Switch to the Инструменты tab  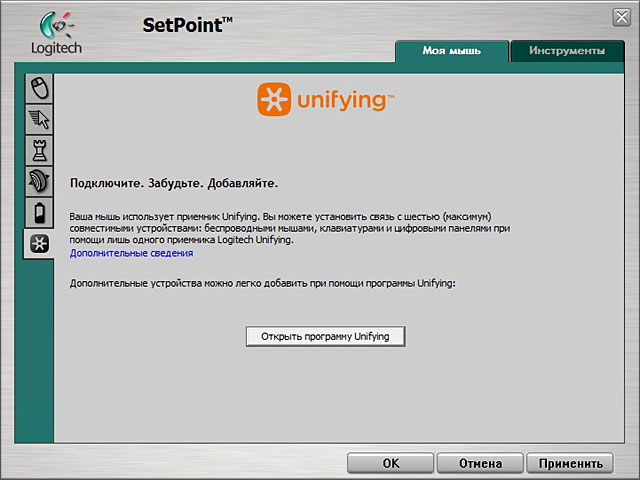[567, 51]
